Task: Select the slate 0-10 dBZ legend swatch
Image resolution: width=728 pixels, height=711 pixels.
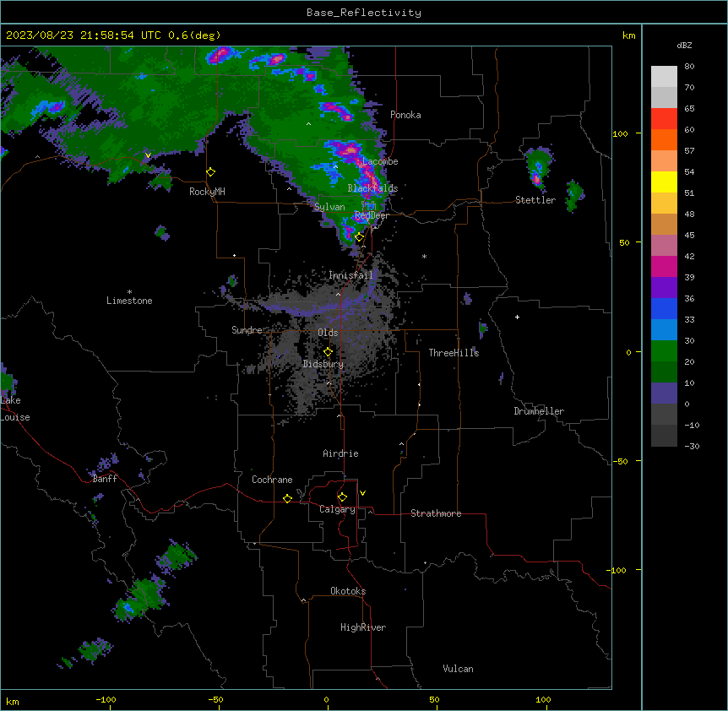Action: (x=664, y=393)
